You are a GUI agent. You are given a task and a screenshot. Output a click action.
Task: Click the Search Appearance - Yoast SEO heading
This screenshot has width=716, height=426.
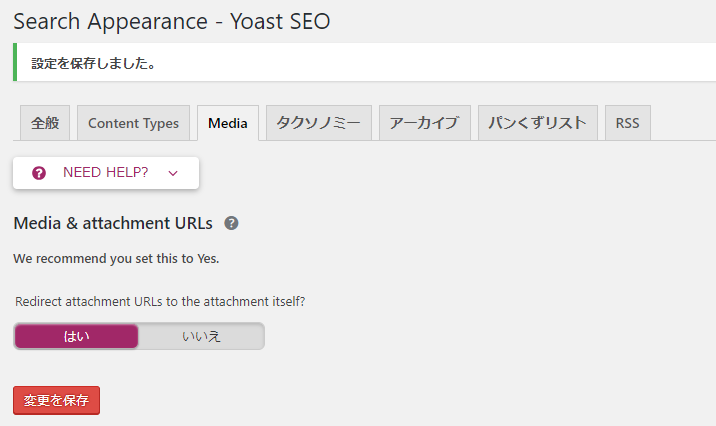[172, 21]
